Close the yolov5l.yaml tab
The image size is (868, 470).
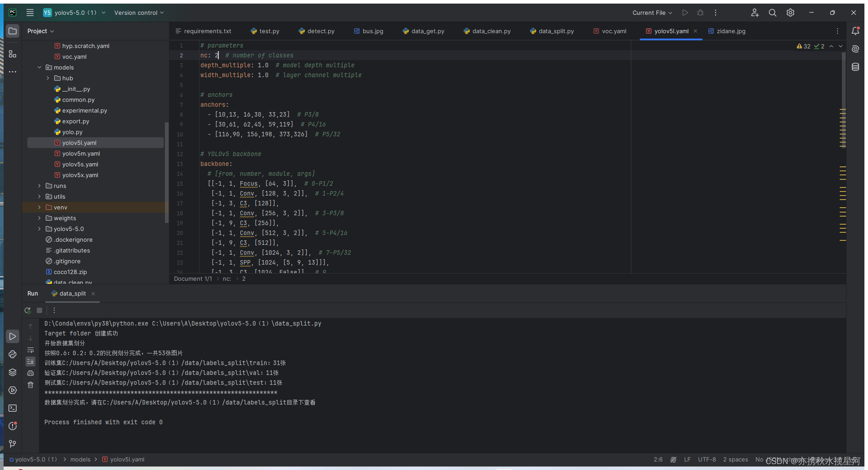(x=695, y=31)
